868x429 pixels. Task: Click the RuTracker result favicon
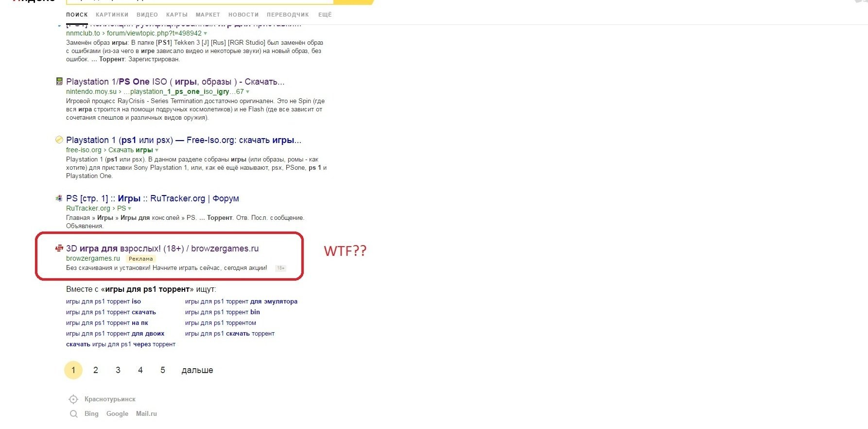(x=59, y=198)
